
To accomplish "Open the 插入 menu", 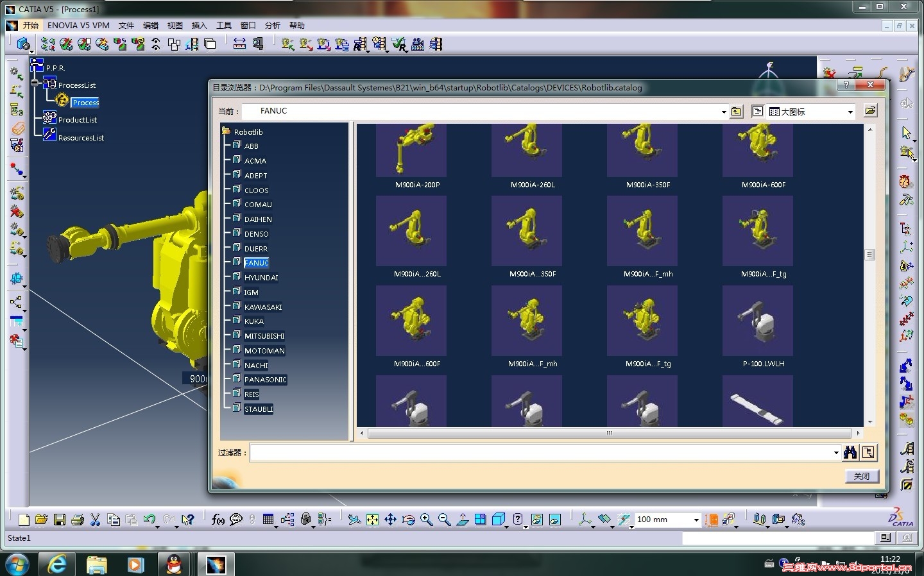I will tap(200, 26).
